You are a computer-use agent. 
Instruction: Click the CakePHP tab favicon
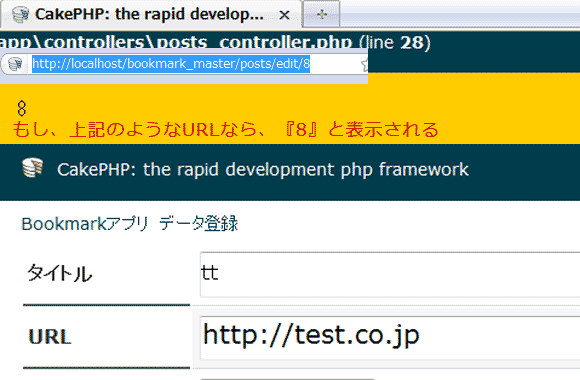[x=20, y=15]
